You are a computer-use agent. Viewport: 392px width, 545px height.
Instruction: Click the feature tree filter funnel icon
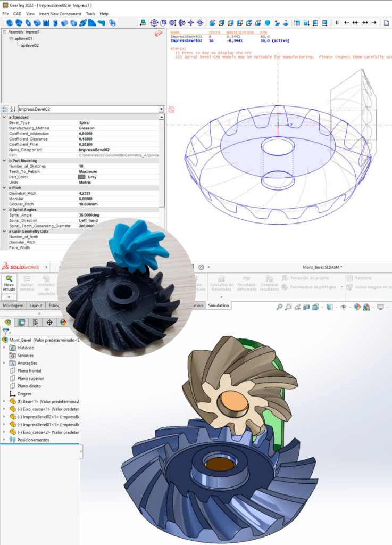[5, 331]
